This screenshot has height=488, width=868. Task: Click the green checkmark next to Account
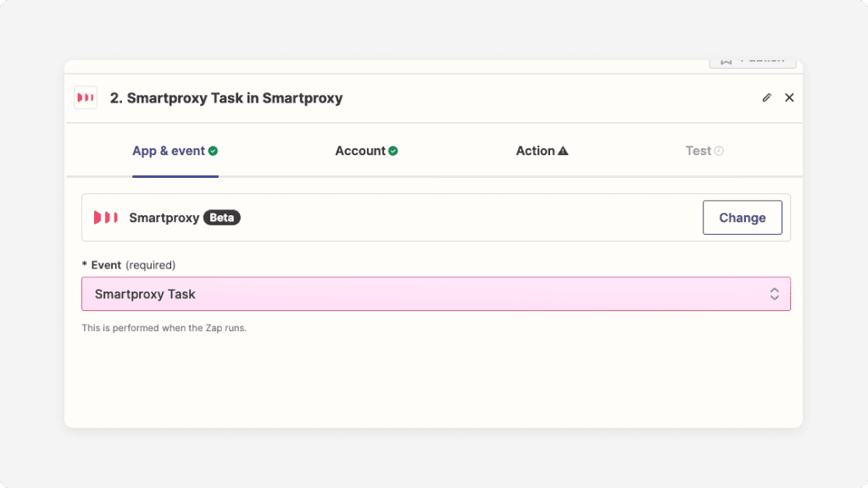(x=393, y=151)
